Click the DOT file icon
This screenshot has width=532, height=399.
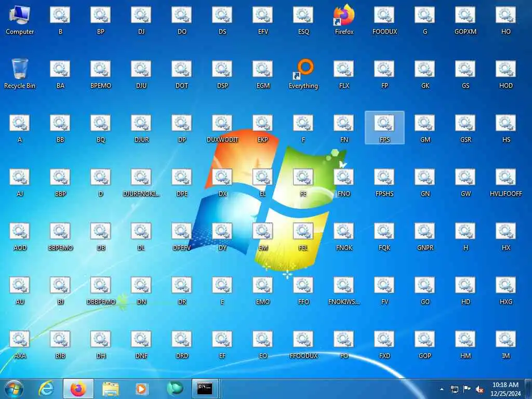182,74
